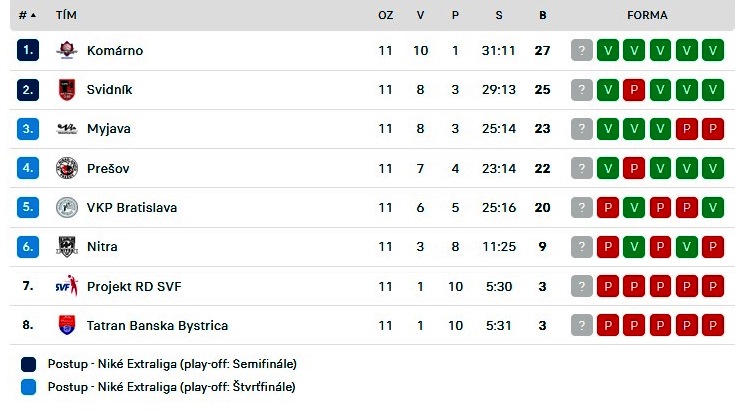
Task: Click the FORMA column header
Action: pyautogui.click(x=647, y=15)
